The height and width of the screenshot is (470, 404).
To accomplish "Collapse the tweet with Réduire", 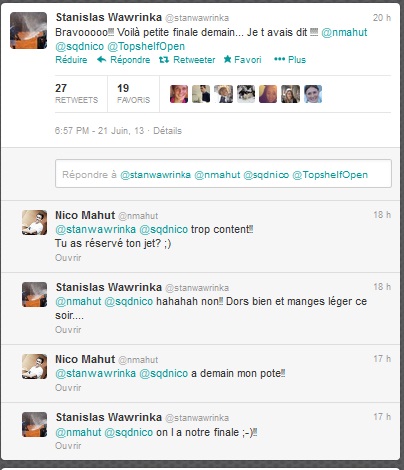I will pyautogui.click(x=71, y=60).
